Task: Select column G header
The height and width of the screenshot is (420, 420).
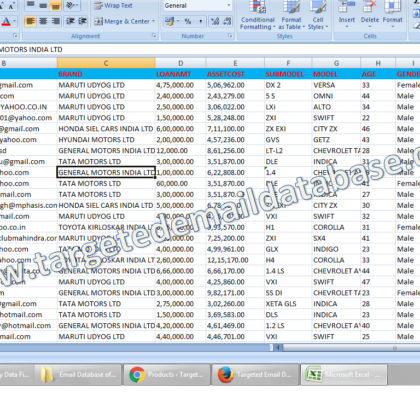Action: (x=336, y=63)
